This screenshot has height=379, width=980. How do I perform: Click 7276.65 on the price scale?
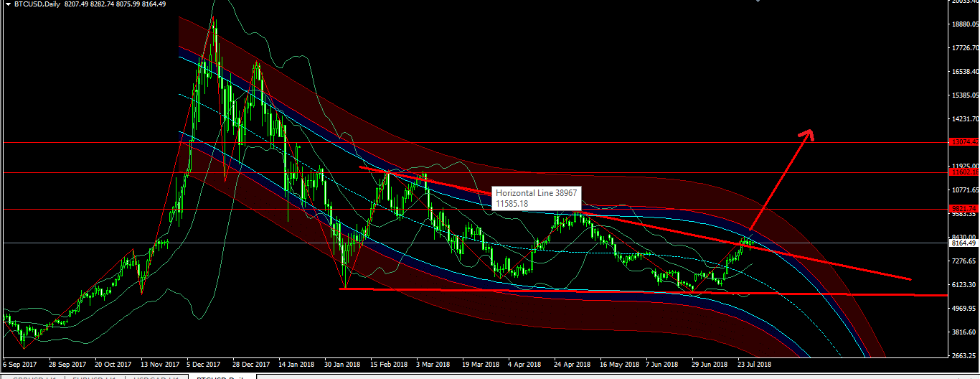(965, 261)
